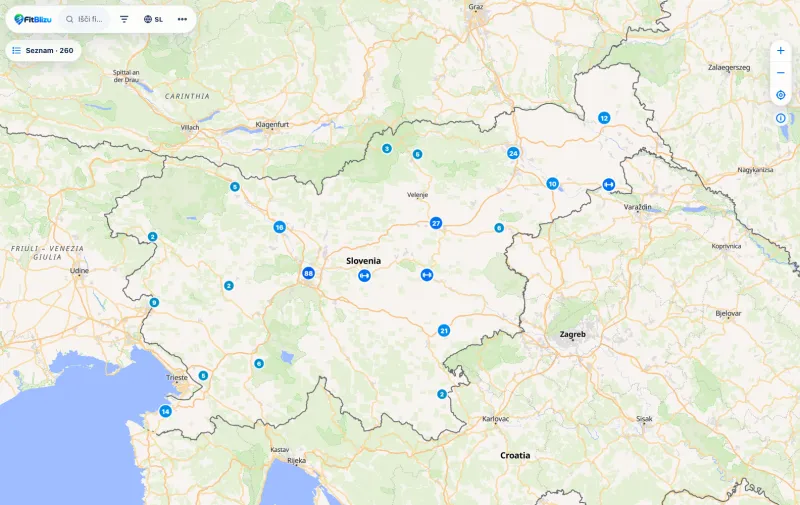Select cluster marker 5 next to marker 3
The width and height of the screenshot is (800, 505).
pos(417,154)
